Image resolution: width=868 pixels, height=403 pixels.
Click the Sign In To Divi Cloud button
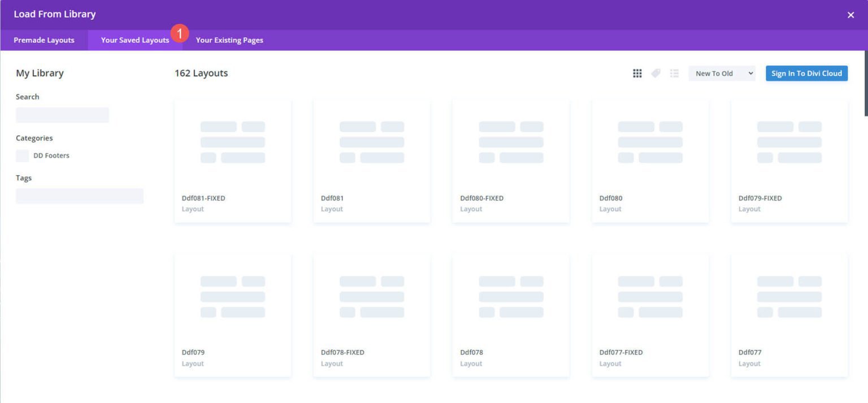806,73
